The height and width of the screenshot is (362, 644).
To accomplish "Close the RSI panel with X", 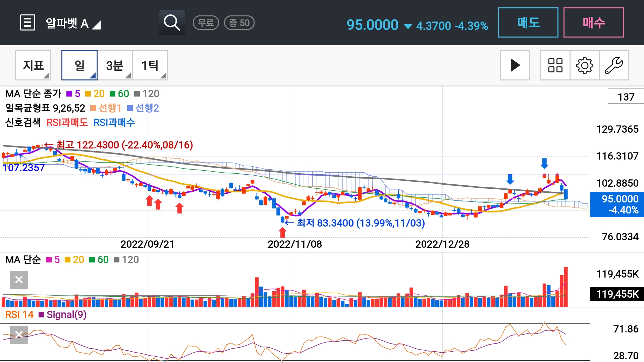I will pyautogui.click(x=19, y=335).
